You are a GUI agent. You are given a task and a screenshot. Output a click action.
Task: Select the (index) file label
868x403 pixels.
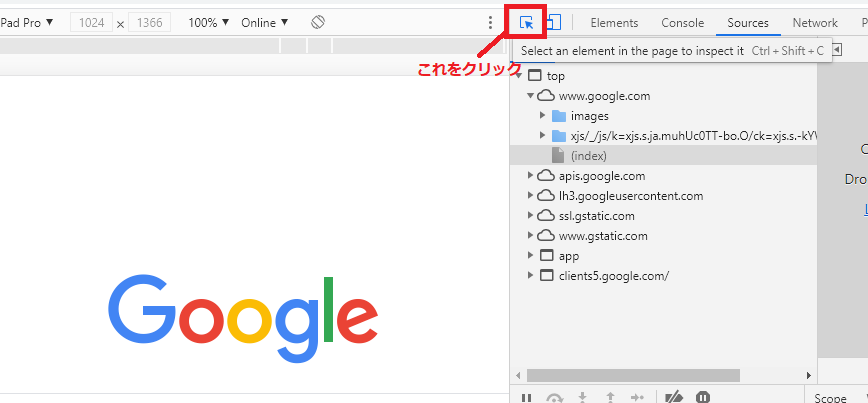coord(588,156)
